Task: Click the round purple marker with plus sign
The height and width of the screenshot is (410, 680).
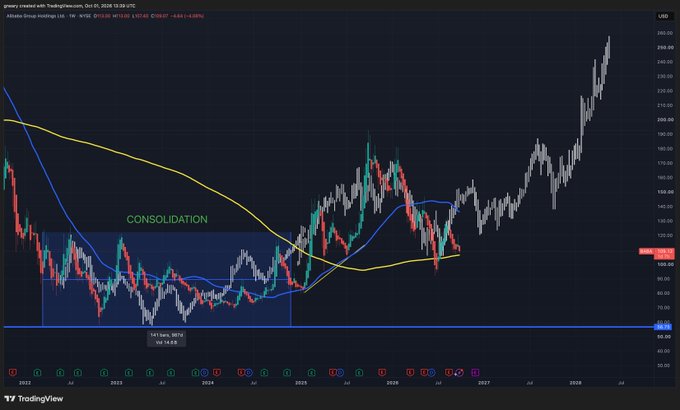Action: 460,372
